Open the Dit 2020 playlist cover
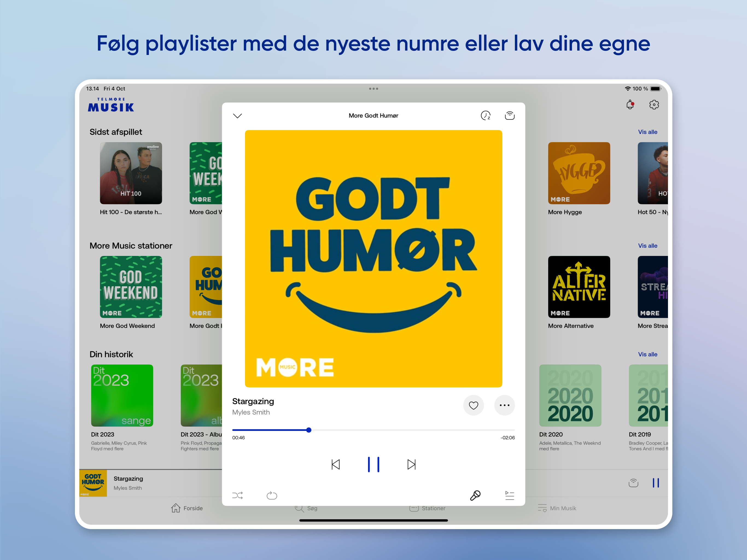 pyautogui.click(x=570, y=395)
